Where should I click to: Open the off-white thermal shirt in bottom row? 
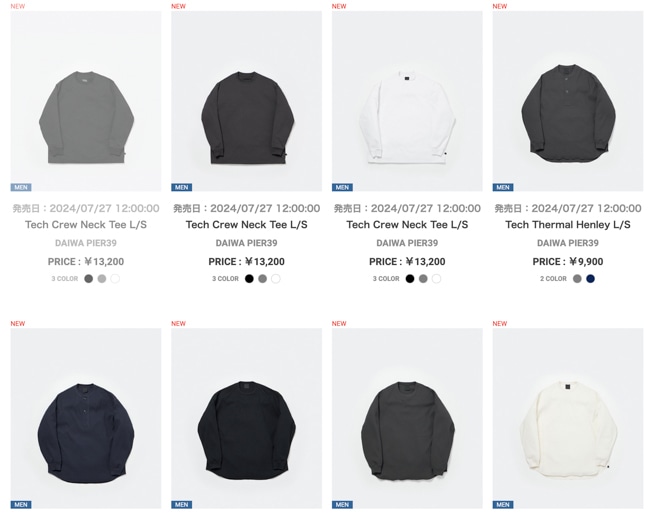[568, 419]
